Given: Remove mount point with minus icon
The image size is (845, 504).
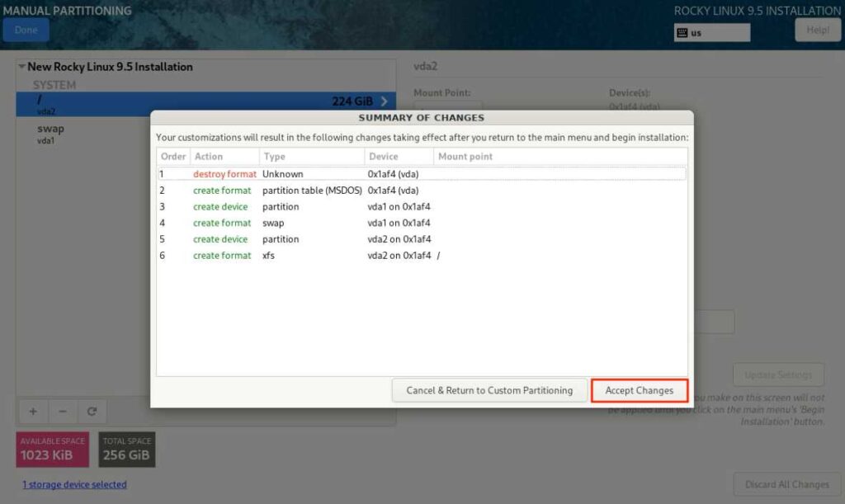Looking at the screenshot, I should [x=63, y=412].
